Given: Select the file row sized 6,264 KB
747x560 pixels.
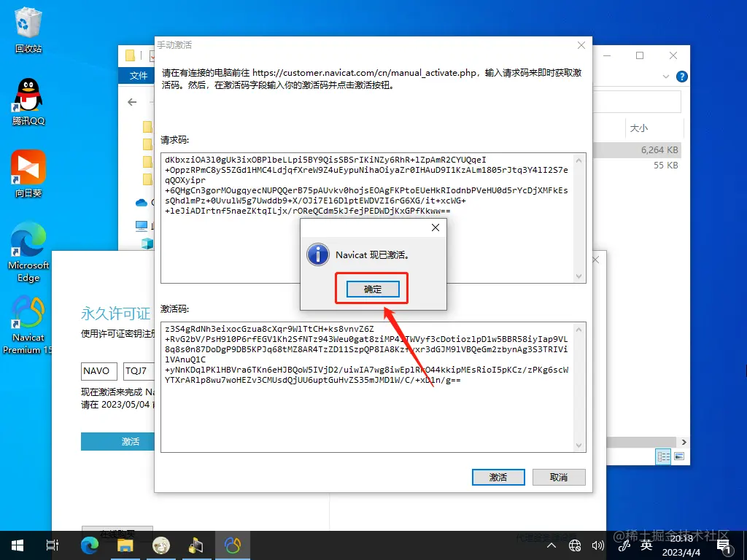Looking at the screenshot, I should (x=637, y=150).
